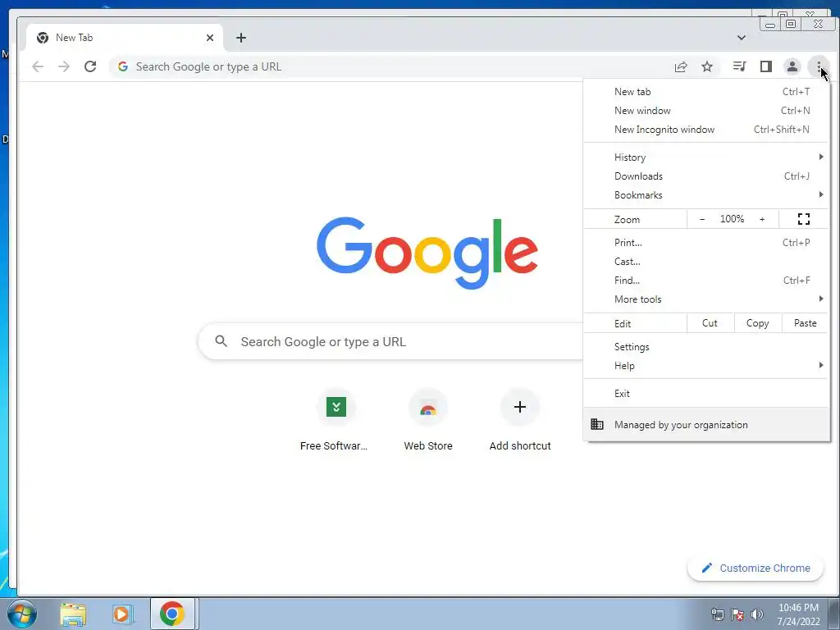The width and height of the screenshot is (840, 630).
Task: Click the Cut button in Edit row
Action: 710,323
